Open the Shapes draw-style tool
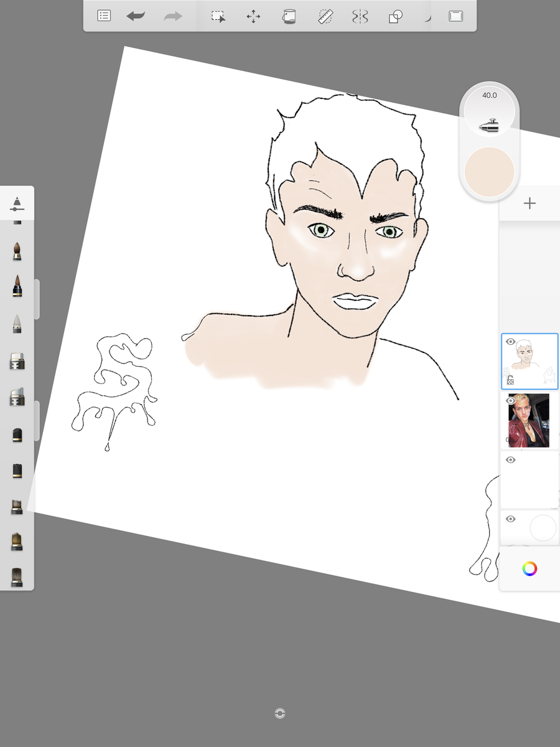560x747 pixels. pyautogui.click(x=396, y=16)
